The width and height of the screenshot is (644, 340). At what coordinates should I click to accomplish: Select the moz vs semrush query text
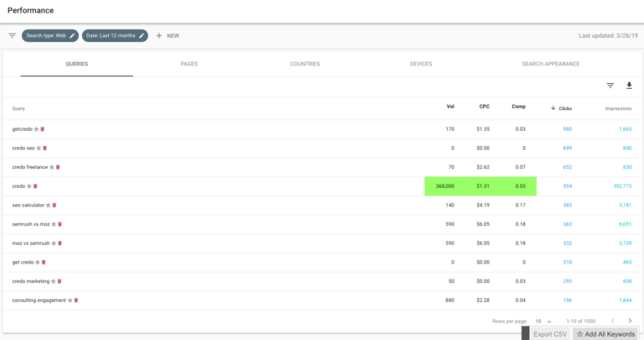coord(31,243)
